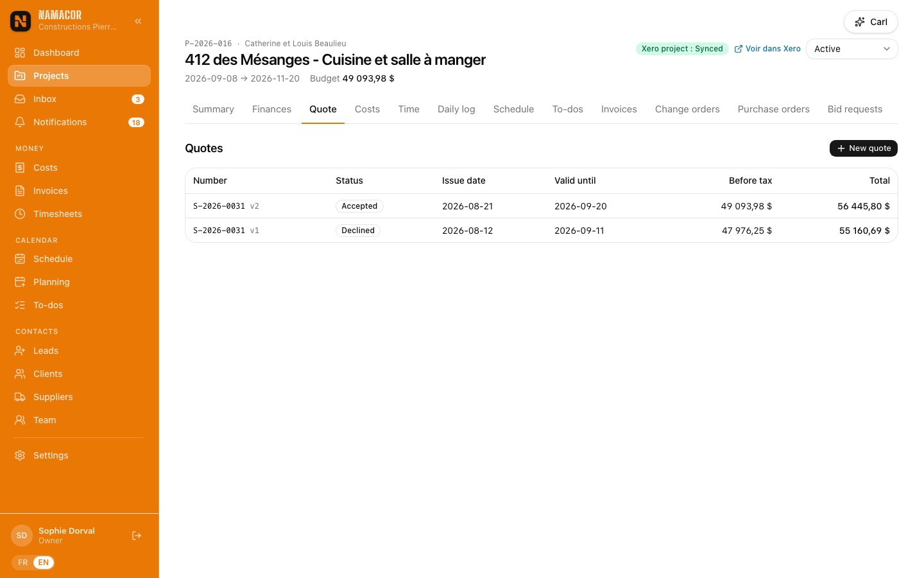
Task: Click the Invoices document icon
Action: 20,191
